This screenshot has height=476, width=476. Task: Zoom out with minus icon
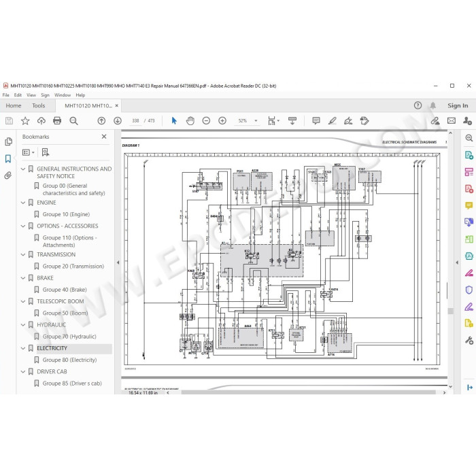[206, 121]
